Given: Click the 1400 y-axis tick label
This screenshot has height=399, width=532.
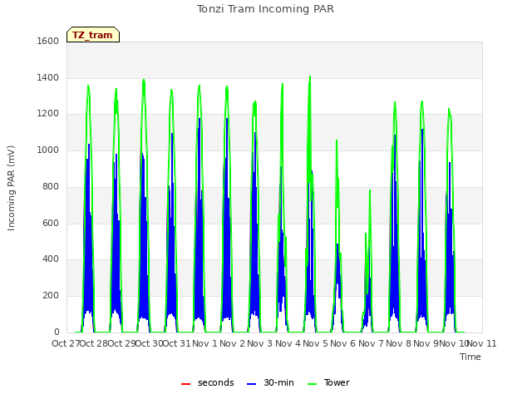Looking at the screenshot, I should click(48, 77).
